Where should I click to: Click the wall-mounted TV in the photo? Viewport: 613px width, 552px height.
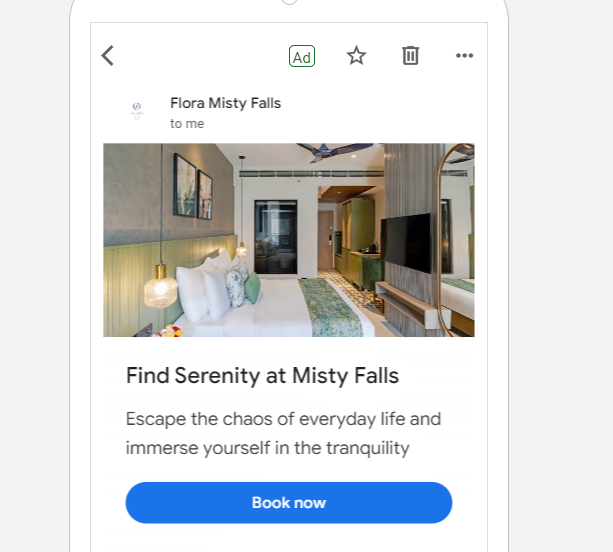point(406,242)
